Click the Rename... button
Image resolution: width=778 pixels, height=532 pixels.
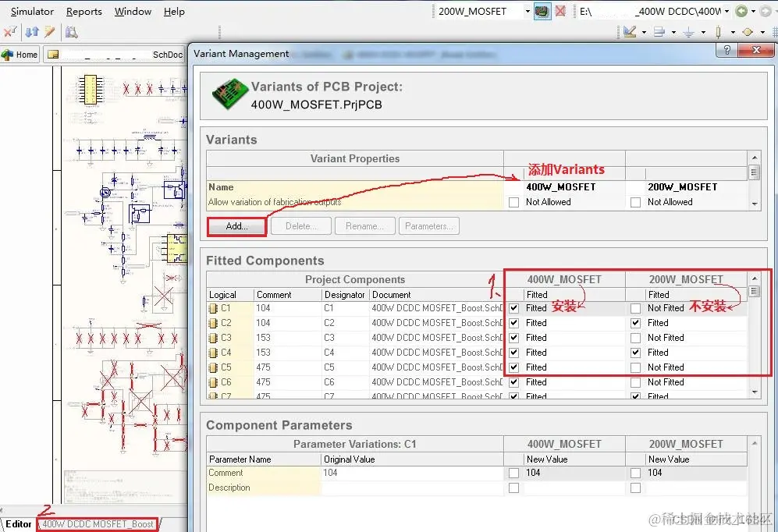pyautogui.click(x=364, y=226)
